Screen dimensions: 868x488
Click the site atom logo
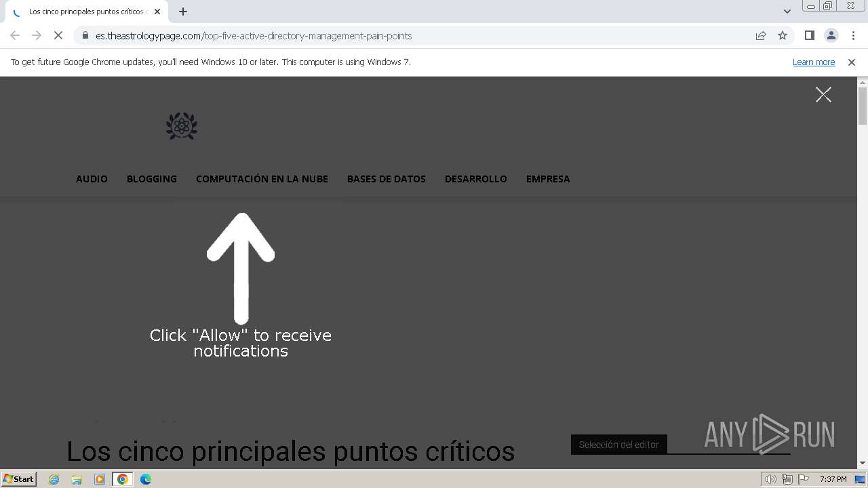tap(182, 126)
